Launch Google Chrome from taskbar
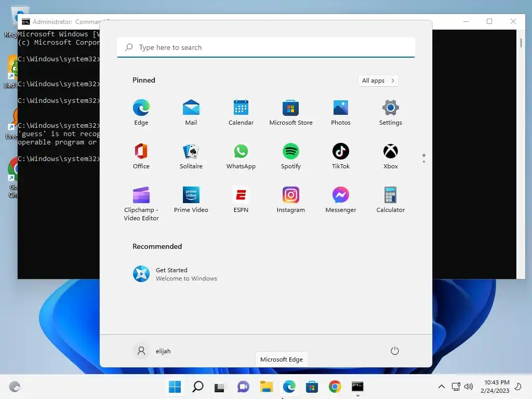This screenshot has width=532, height=399. coord(335,387)
